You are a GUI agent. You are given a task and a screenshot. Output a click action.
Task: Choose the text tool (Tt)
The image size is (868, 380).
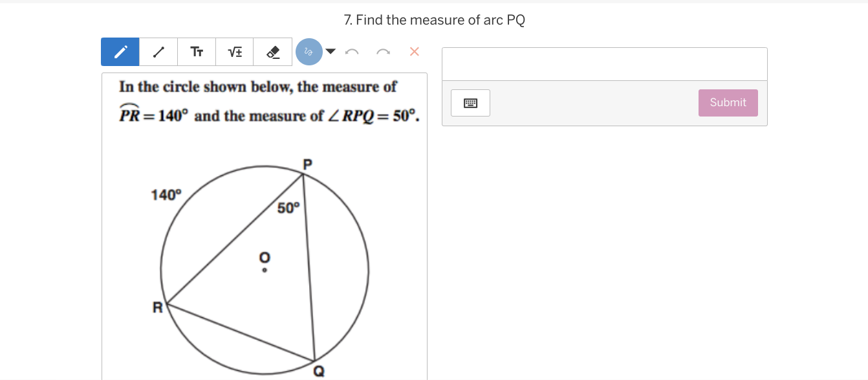pyautogui.click(x=197, y=52)
